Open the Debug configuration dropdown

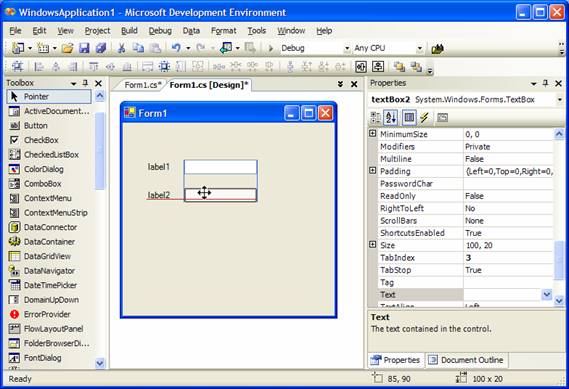347,48
